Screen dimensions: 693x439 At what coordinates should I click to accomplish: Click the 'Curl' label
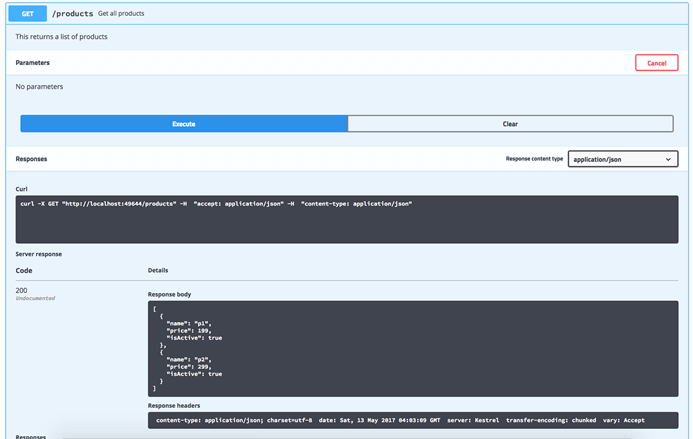[22, 189]
